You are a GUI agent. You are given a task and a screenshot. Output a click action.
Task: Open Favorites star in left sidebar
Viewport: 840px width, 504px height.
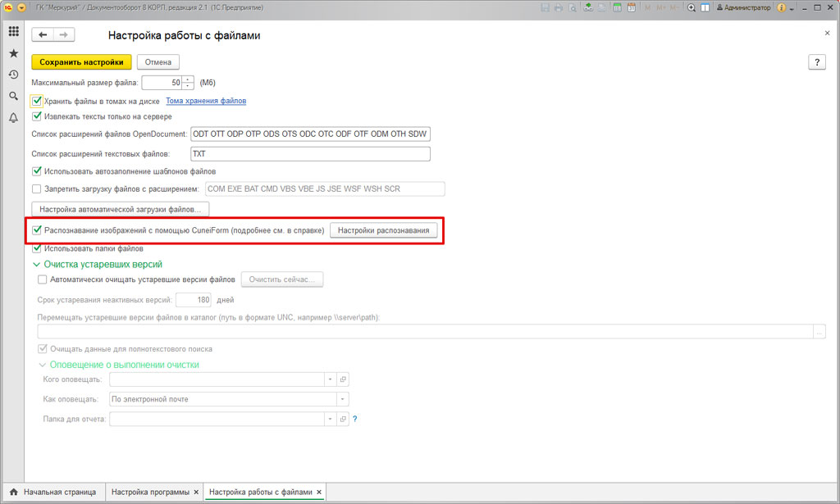point(13,53)
